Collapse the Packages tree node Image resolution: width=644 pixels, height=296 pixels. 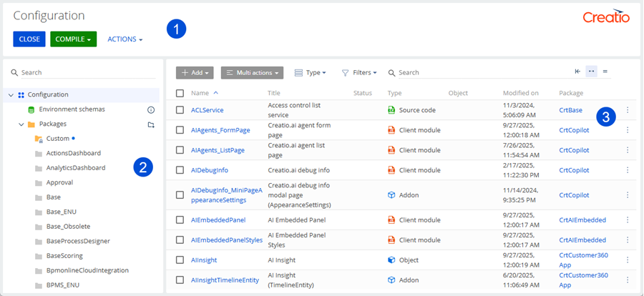point(21,124)
